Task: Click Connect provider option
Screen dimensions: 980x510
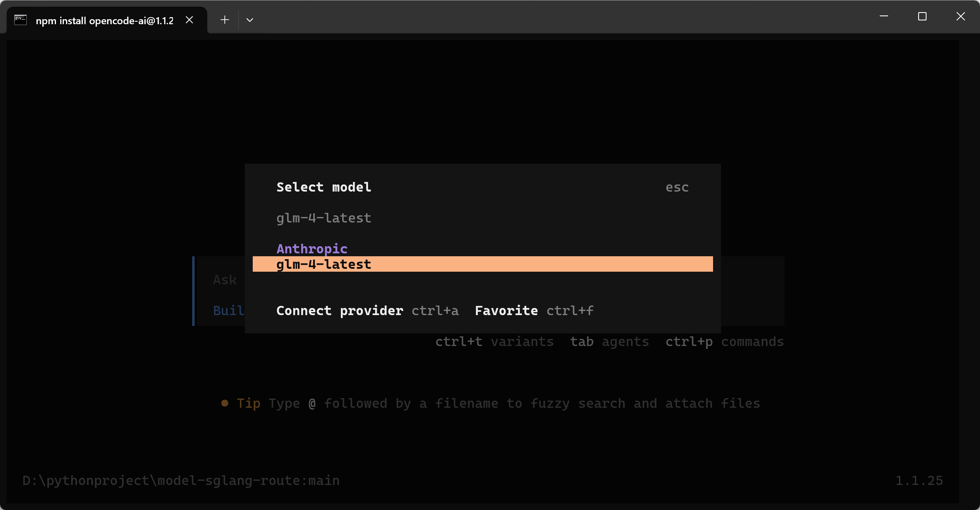Action: 340,311
